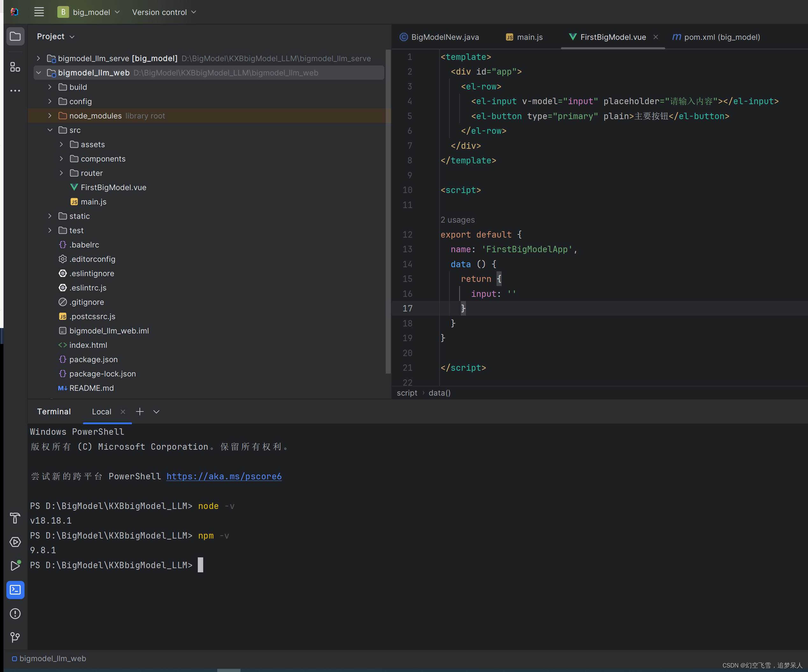Select main.js in the project tree
This screenshot has height=672, width=808.
88,202
